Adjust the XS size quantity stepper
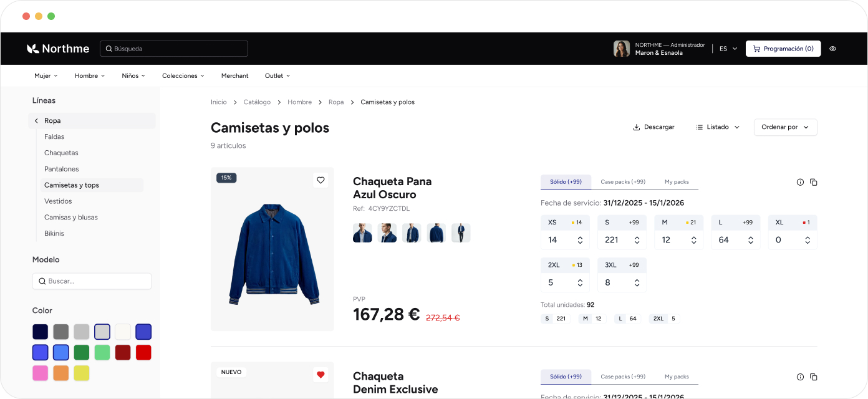868x399 pixels. click(580, 240)
